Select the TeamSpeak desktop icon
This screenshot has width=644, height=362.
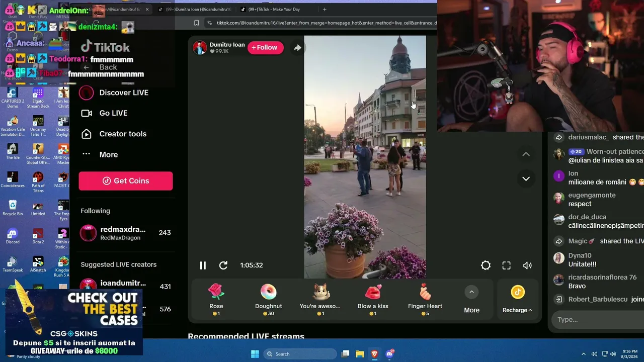(x=13, y=264)
